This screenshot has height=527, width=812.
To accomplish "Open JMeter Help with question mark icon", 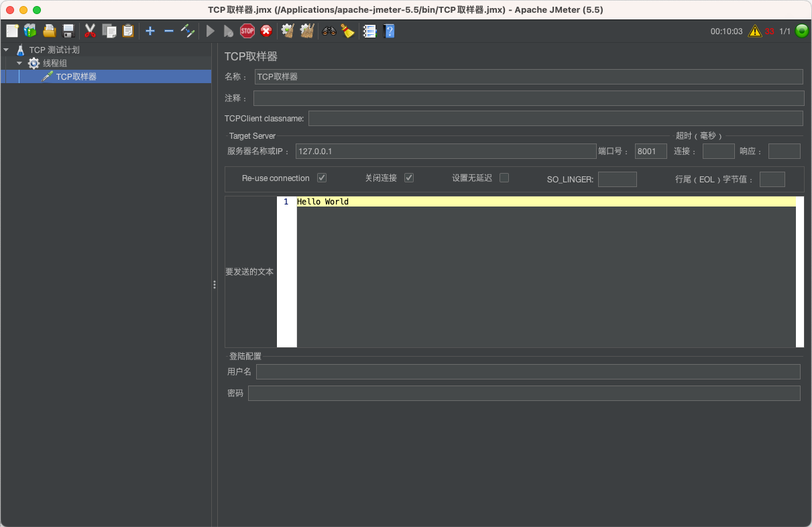I will pos(390,31).
